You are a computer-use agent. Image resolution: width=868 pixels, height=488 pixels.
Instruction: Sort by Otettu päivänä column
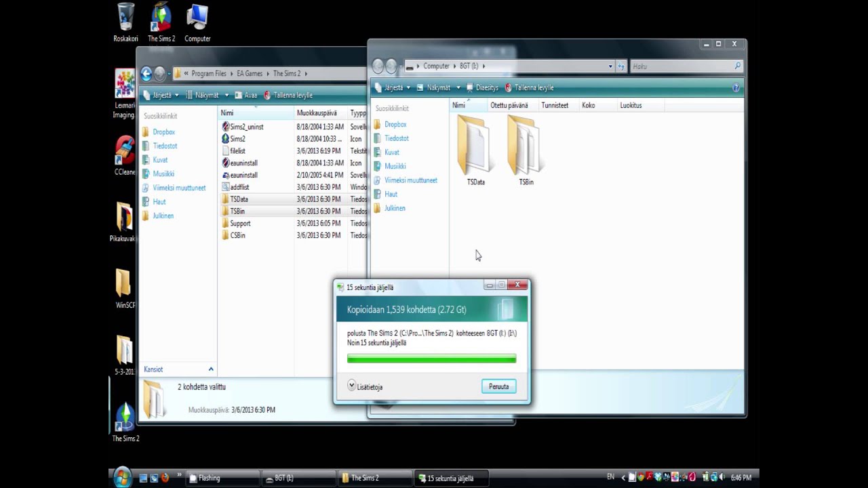(x=509, y=105)
